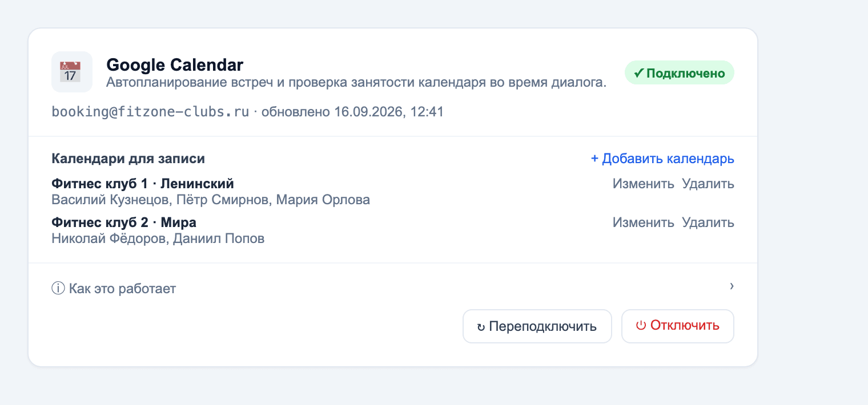
Task: Click the Николай Фёдоров, Даниил Попов staff line
Action: (158, 238)
